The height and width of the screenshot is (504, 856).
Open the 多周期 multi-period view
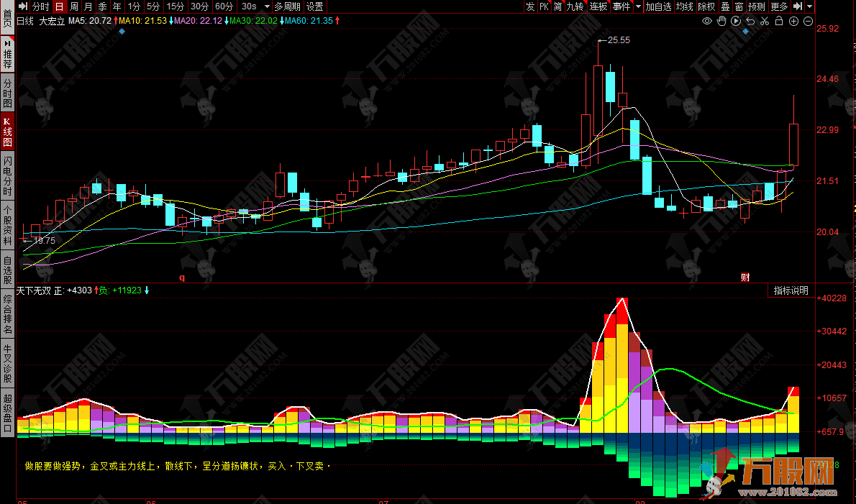click(287, 6)
